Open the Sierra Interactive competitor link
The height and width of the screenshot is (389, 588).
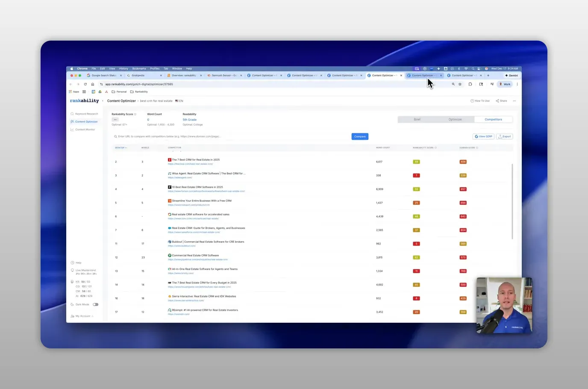coord(204,296)
